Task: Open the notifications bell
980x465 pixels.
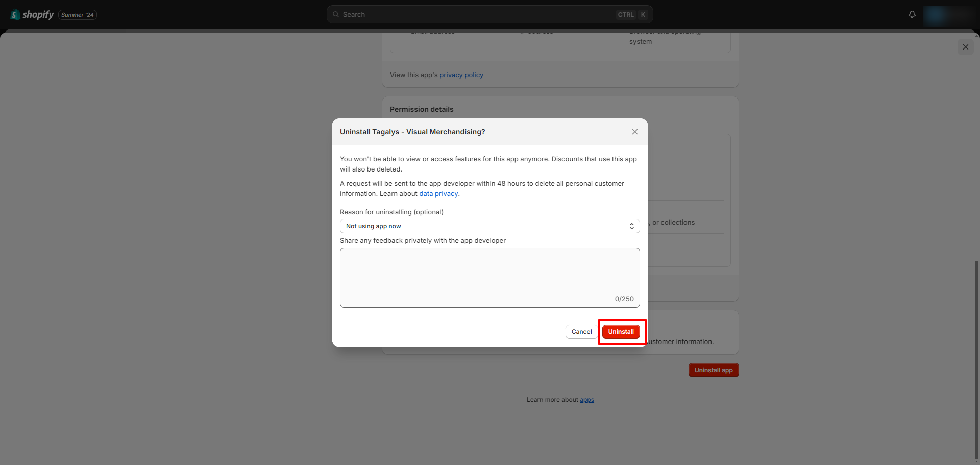Action: [912, 14]
